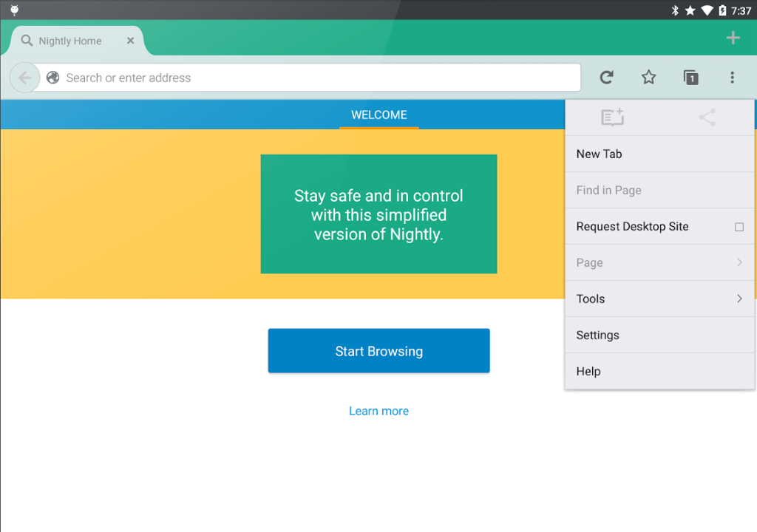Click the Start Browsing button
757x532 pixels.
click(x=379, y=351)
